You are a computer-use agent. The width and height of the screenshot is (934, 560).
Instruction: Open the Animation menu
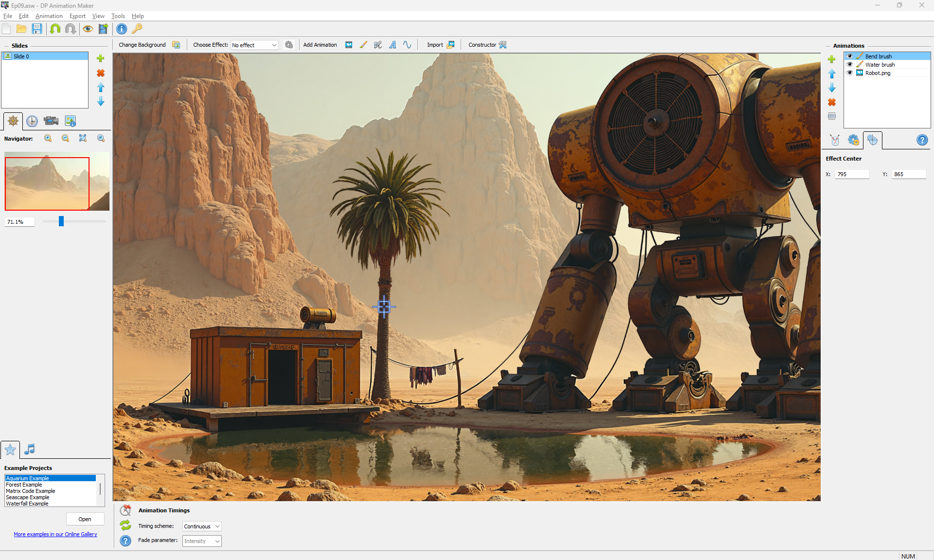49,16
